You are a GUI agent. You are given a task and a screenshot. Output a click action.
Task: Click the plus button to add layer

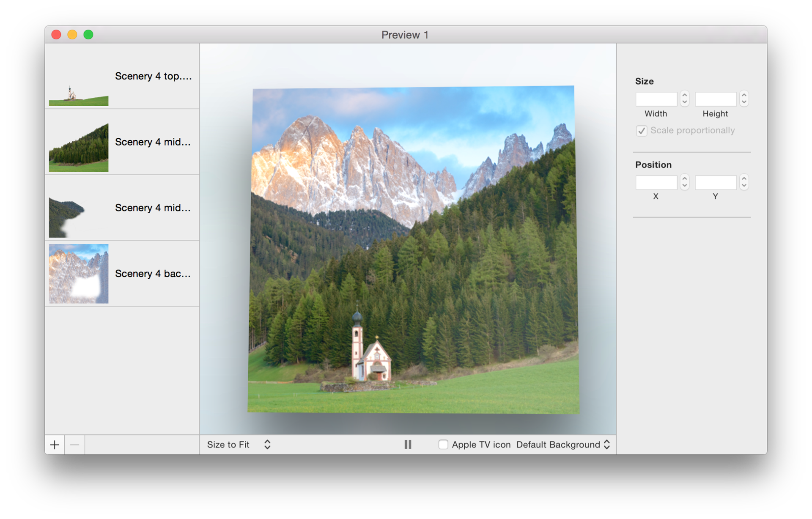click(x=55, y=445)
